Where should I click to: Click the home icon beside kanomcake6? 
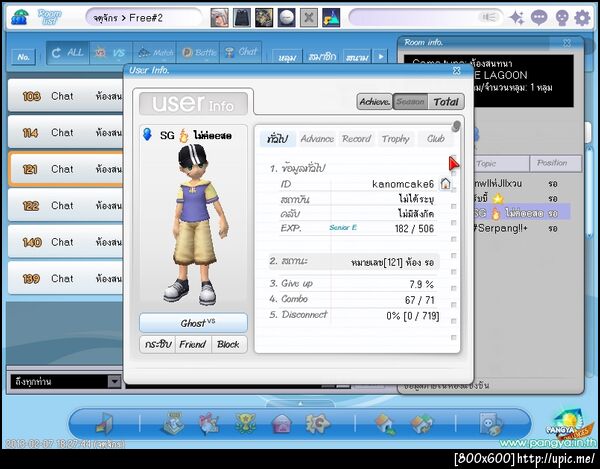tap(445, 184)
